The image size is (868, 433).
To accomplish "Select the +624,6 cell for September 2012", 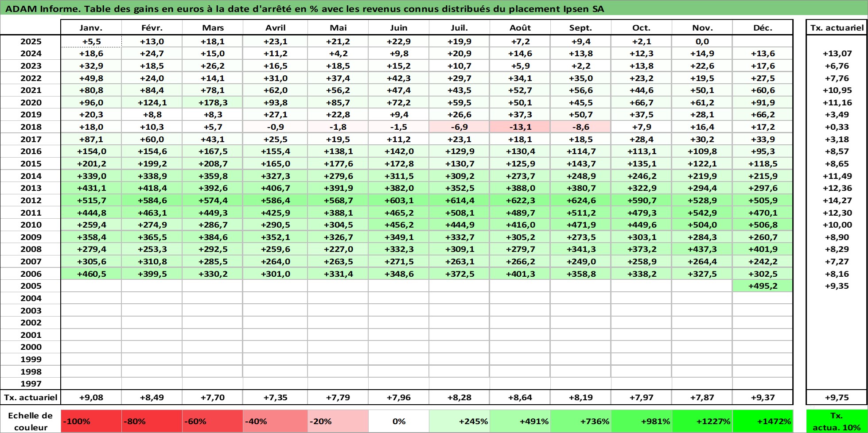I will [x=581, y=200].
